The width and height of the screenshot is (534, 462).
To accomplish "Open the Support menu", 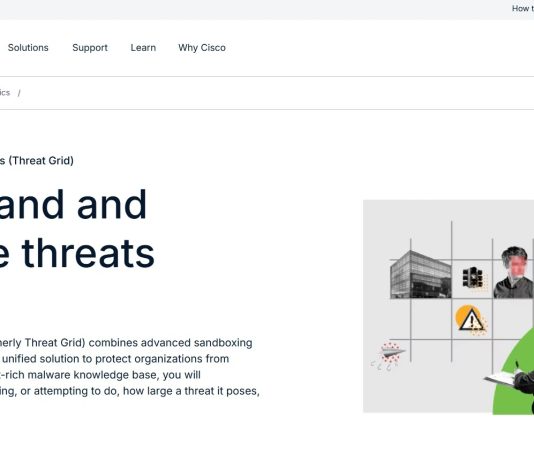I will pos(90,48).
